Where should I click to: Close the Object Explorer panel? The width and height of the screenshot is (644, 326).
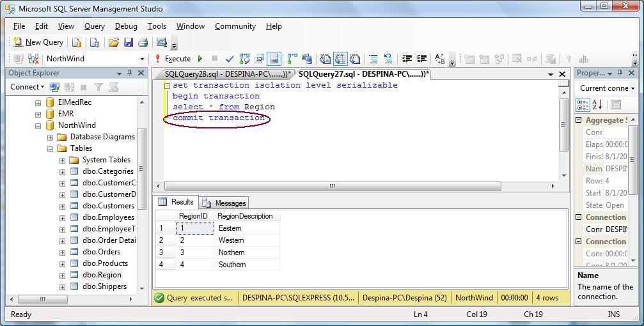141,73
